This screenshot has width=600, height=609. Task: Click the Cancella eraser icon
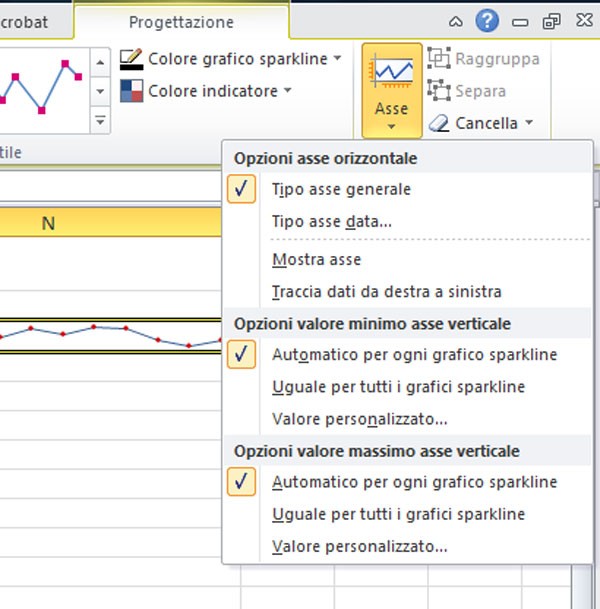[x=439, y=124]
